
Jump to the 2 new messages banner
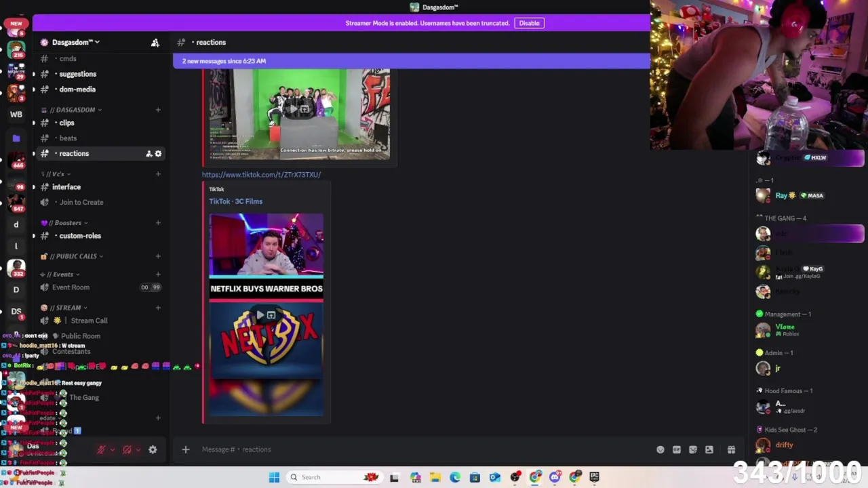click(x=411, y=61)
